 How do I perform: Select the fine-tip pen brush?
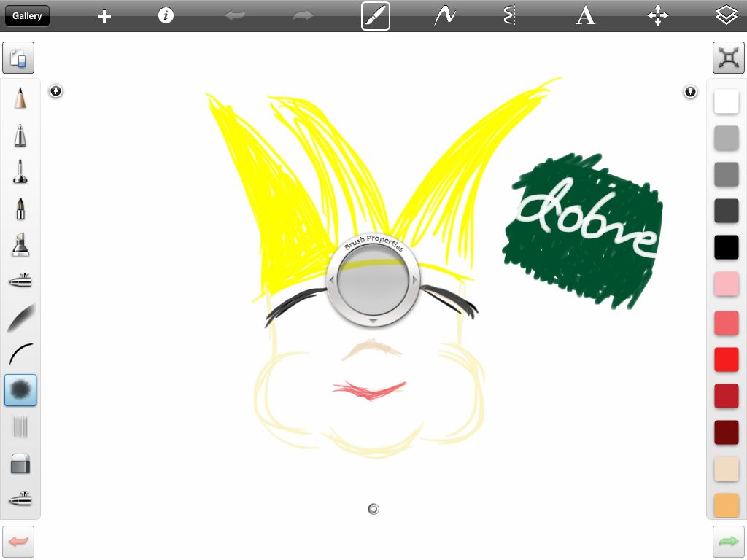click(x=20, y=135)
